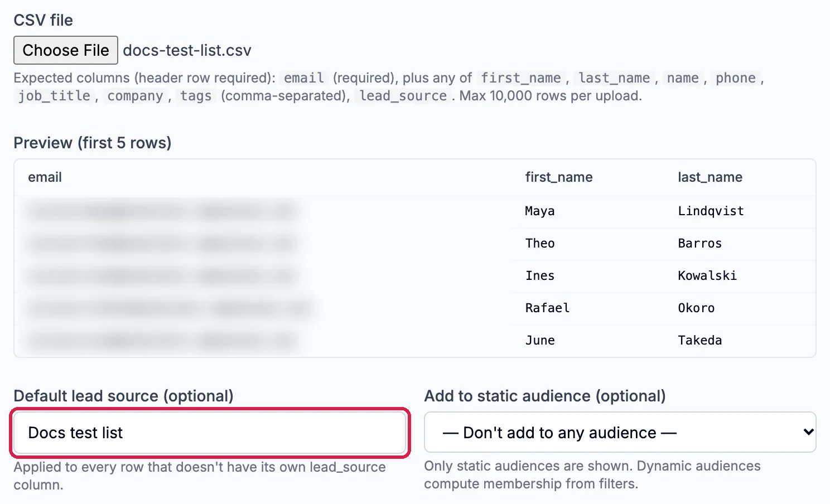Click the last_name column header
This screenshot has width=830, height=504.
710,177
